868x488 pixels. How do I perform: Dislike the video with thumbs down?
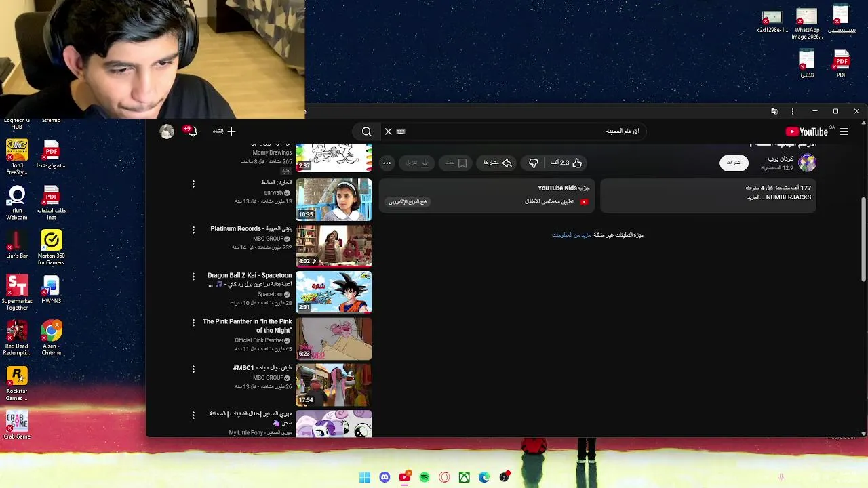pos(534,163)
